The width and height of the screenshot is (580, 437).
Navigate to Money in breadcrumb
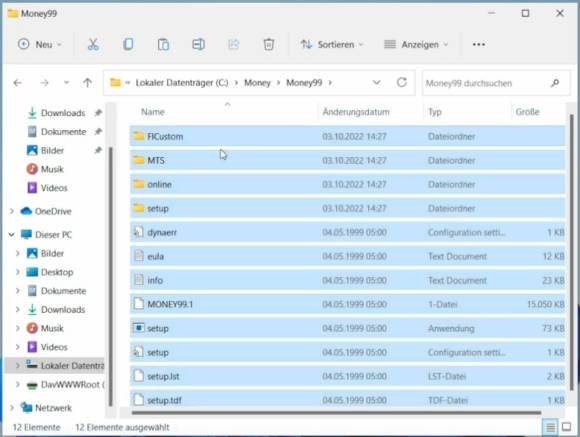pos(257,83)
